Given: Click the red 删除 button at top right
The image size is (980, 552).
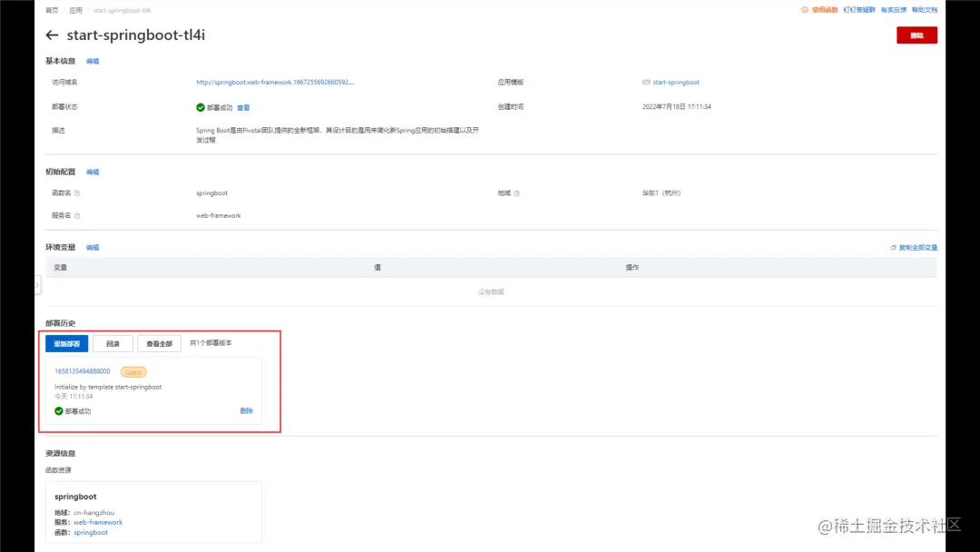Looking at the screenshot, I should point(916,35).
